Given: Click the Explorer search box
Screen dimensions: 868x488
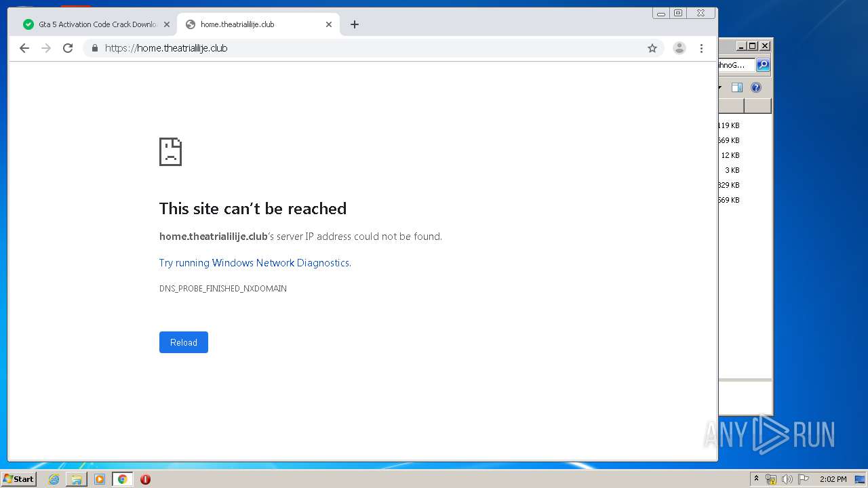Looking at the screenshot, I should tap(736, 65).
